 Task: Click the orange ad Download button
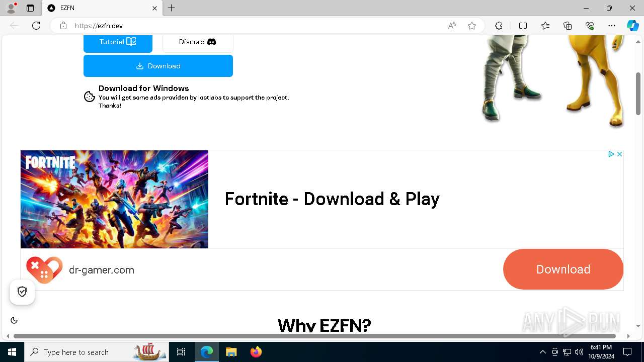563,269
